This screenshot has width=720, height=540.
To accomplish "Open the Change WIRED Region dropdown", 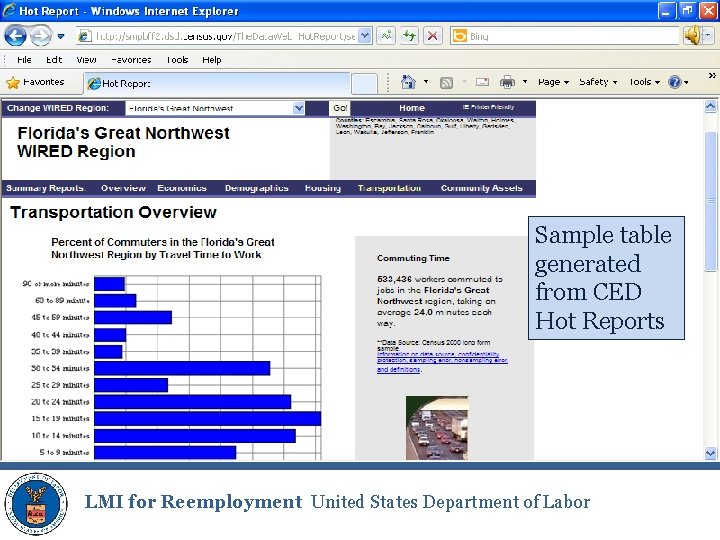I will [215, 108].
